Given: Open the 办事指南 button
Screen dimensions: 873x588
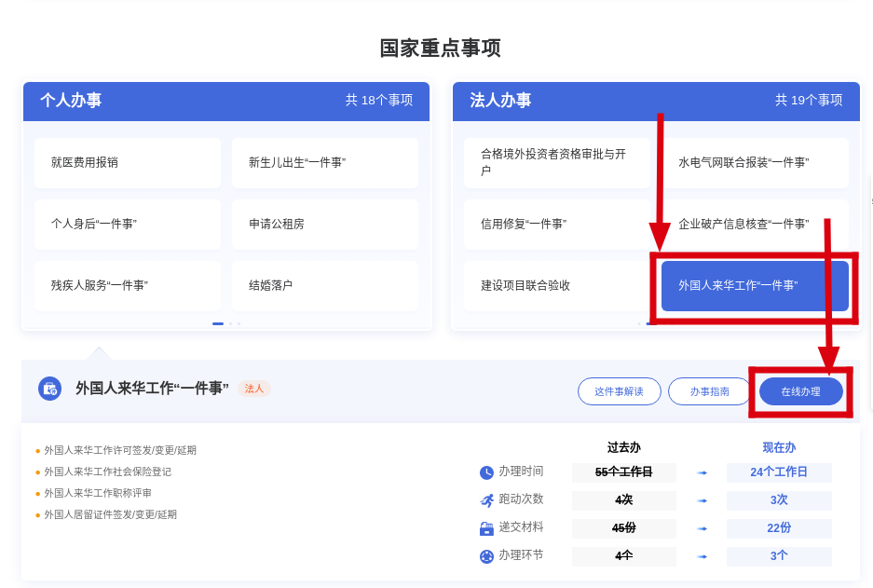Looking at the screenshot, I should [x=709, y=391].
